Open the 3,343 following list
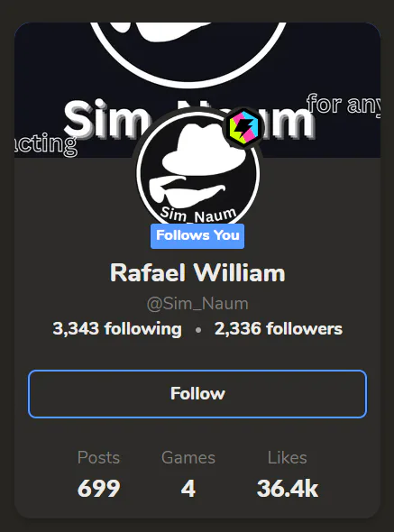The width and height of the screenshot is (394, 532). pyautogui.click(x=117, y=329)
